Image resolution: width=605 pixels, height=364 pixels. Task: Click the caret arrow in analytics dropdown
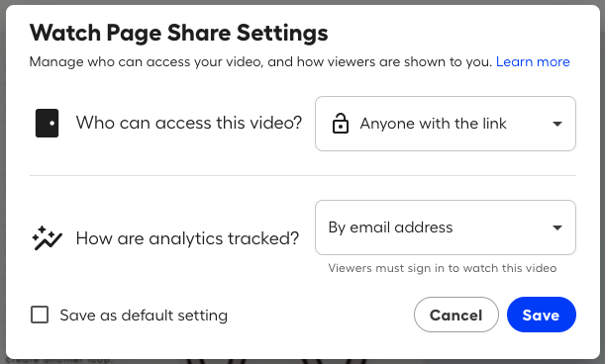[556, 227]
